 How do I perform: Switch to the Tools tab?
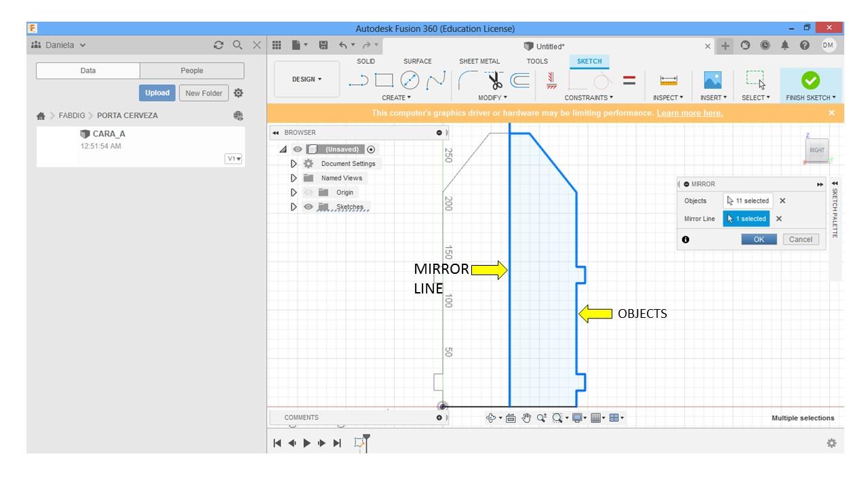pyautogui.click(x=537, y=61)
